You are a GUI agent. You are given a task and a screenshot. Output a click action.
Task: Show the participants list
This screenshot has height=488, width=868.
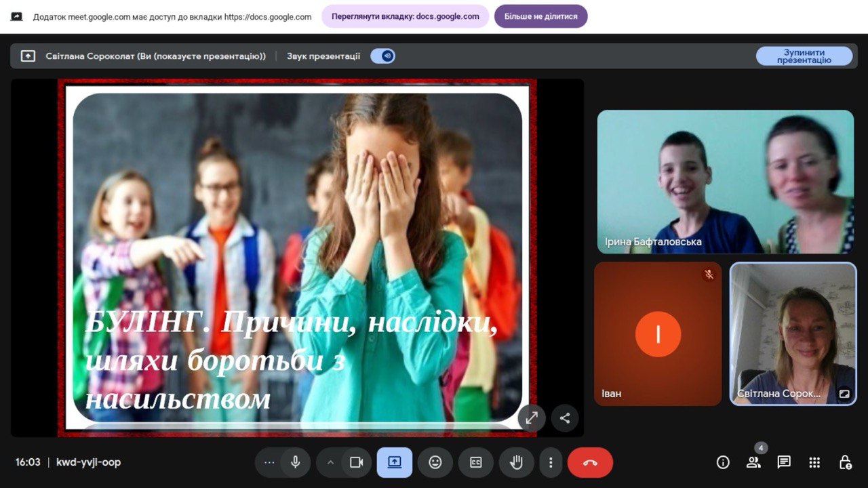coord(753,462)
